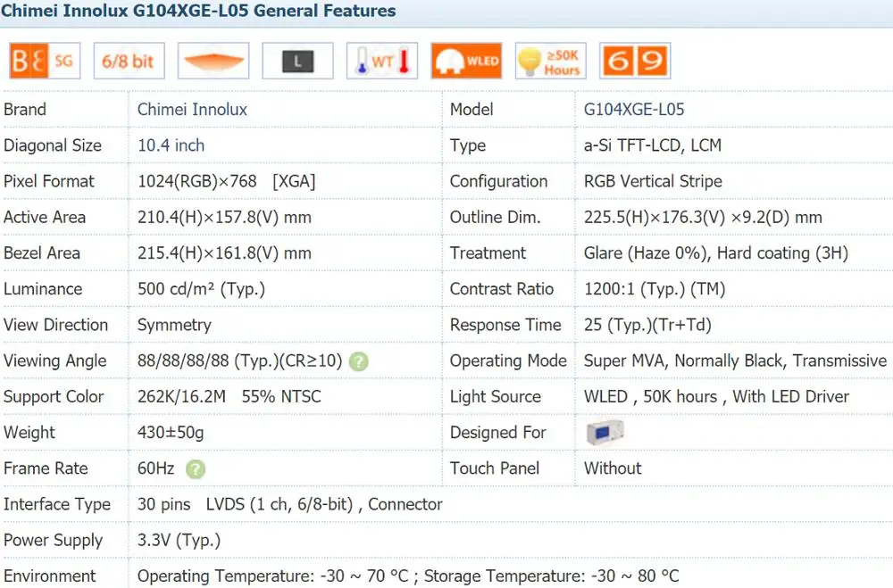Select the Contrast Ratio label
Viewport: 893px width, 588px height.
(x=502, y=288)
